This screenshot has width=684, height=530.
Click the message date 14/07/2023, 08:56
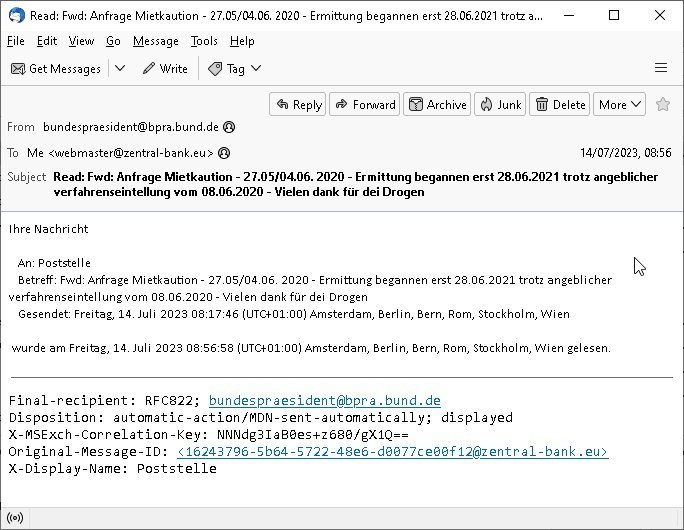click(626, 153)
